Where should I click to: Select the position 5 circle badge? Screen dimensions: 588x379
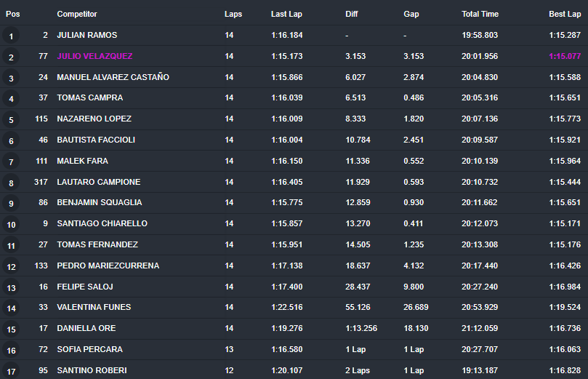click(x=11, y=120)
